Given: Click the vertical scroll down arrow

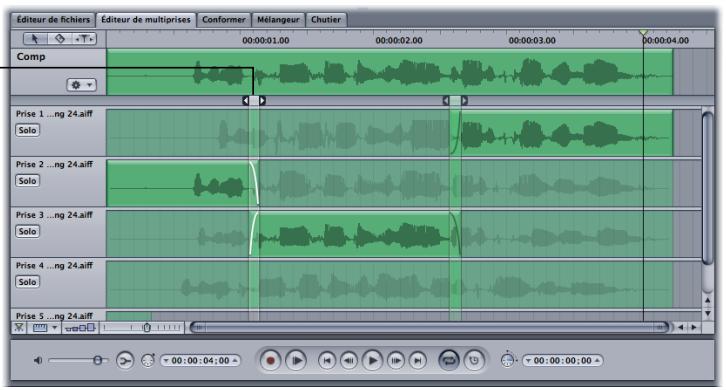Looking at the screenshot, I should 707,314.
